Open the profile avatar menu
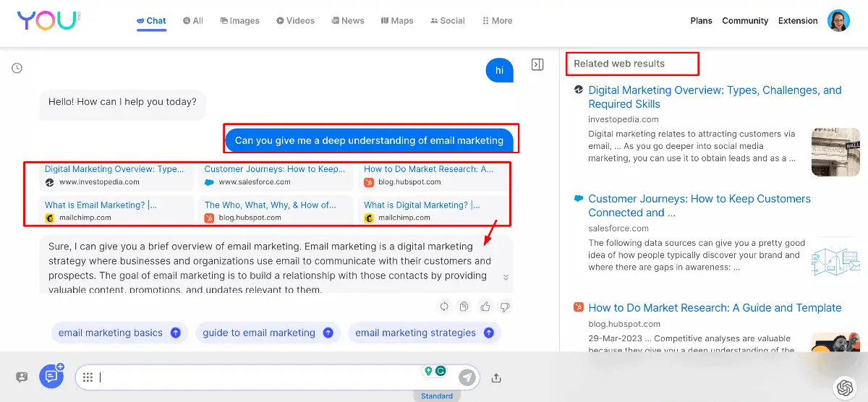 838,20
